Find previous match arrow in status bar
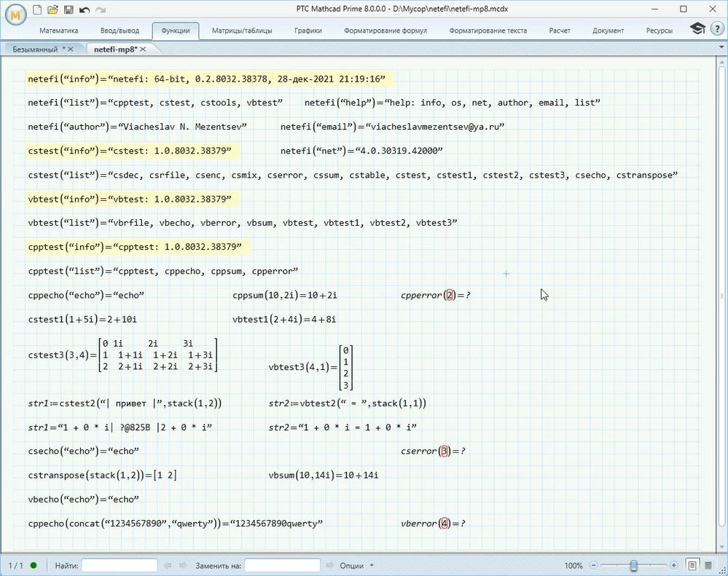The image size is (728, 576). pos(168,565)
